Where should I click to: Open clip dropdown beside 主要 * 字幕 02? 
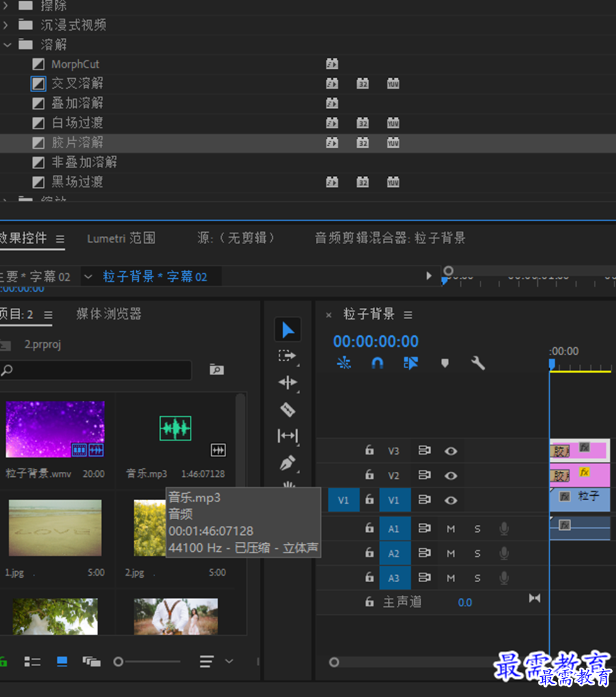(x=88, y=276)
